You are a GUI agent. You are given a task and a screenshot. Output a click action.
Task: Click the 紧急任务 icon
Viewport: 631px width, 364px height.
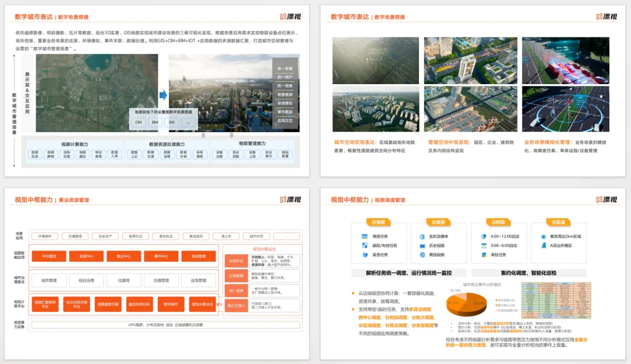pos(365,255)
